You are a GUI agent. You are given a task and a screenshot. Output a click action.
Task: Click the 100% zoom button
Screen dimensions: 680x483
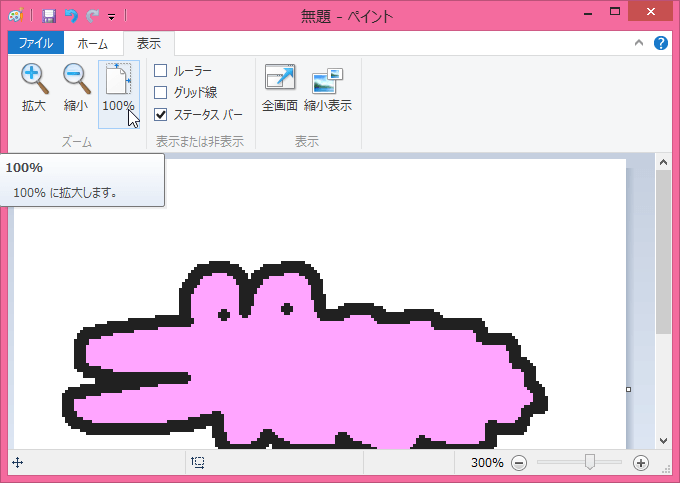click(x=118, y=94)
